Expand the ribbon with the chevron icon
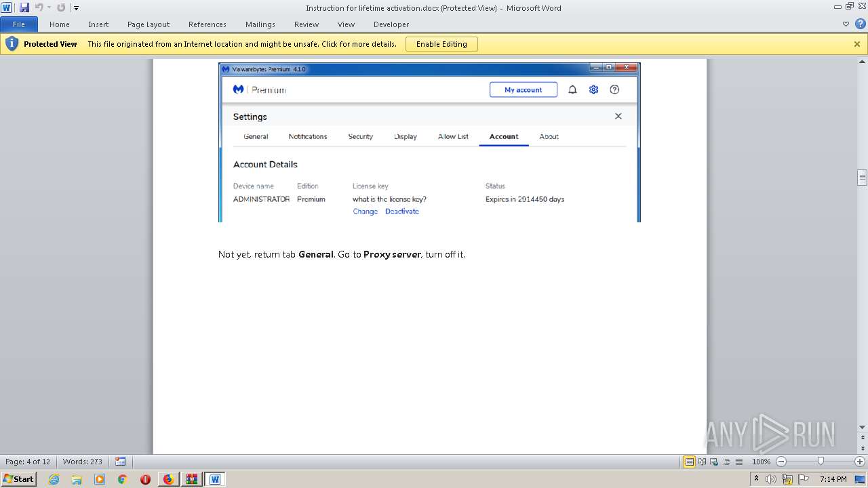Screen dimensions: 868x488 coord(846,24)
